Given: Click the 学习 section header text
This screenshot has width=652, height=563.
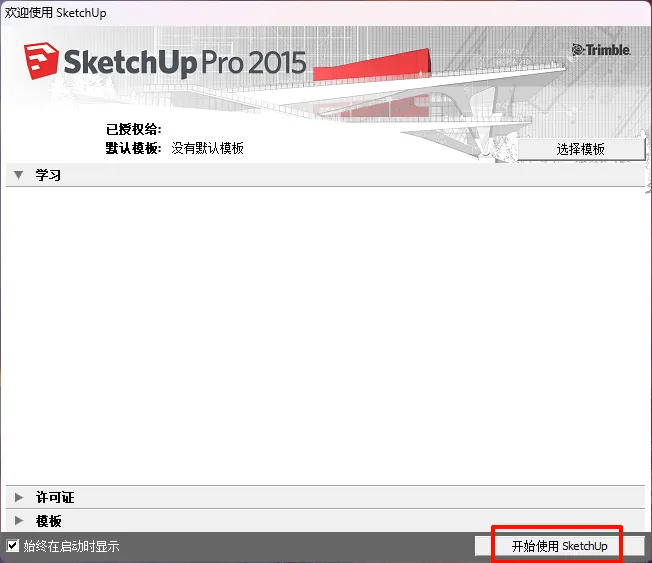Looking at the screenshot, I should [48, 175].
